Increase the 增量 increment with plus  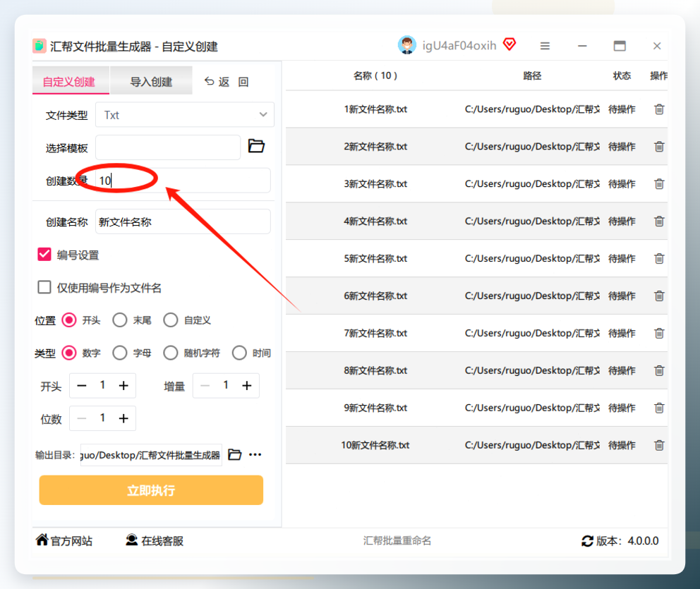pos(247,386)
